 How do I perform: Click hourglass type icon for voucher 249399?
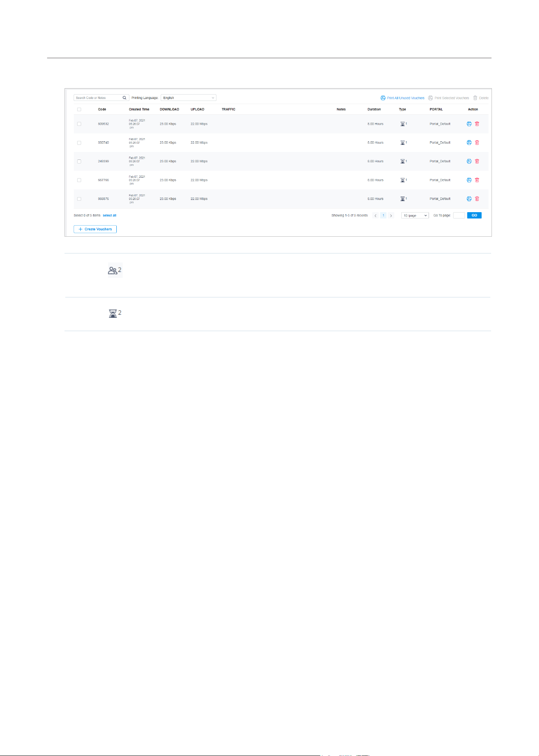click(x=402, y=161)
